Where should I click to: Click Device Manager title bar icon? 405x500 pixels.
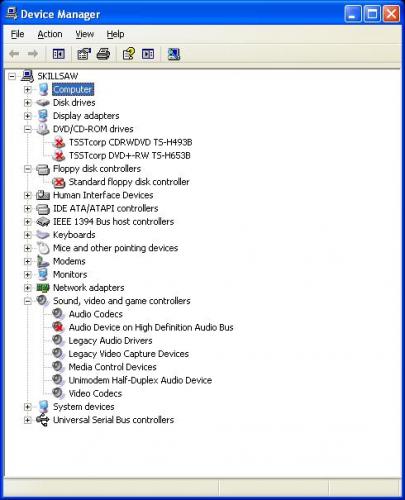coord(11,14)
